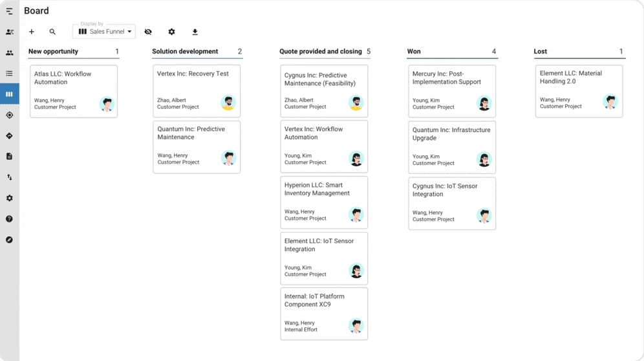The image size is (644, 361).
Task: Click avatar on Cygnus Inc: IoT Sensor card
Action: (x=484, y=215)
